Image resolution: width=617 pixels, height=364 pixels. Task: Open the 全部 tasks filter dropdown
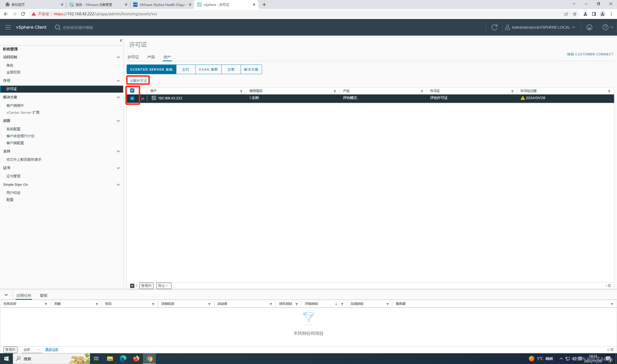pyautogui.click(x=32, y=350)
